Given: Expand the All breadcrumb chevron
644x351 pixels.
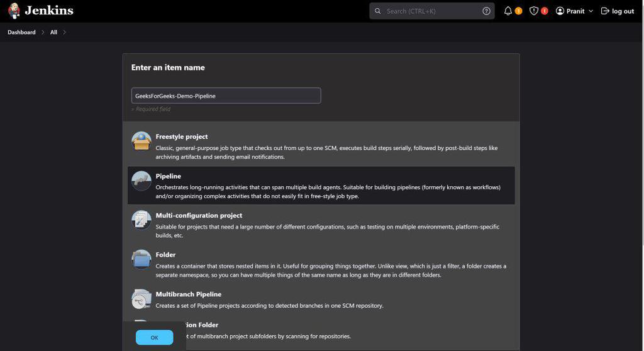Looking at the screenshot, I should [x=64, y=32].
